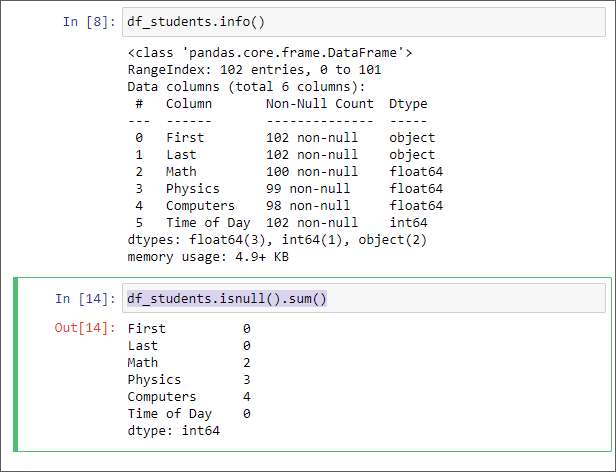Viewport: 616px width, 472px height.
Task: Click the Physics label in isnull output
Action: (x=154, y=379)
